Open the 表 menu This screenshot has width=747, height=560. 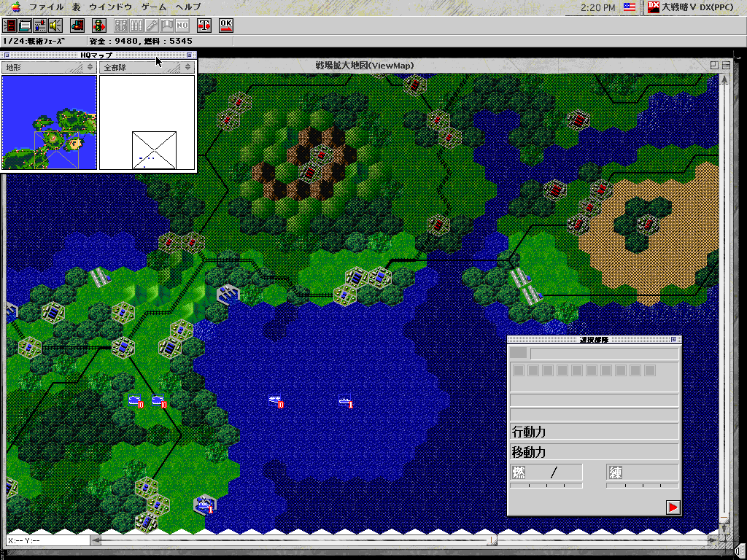76,7
